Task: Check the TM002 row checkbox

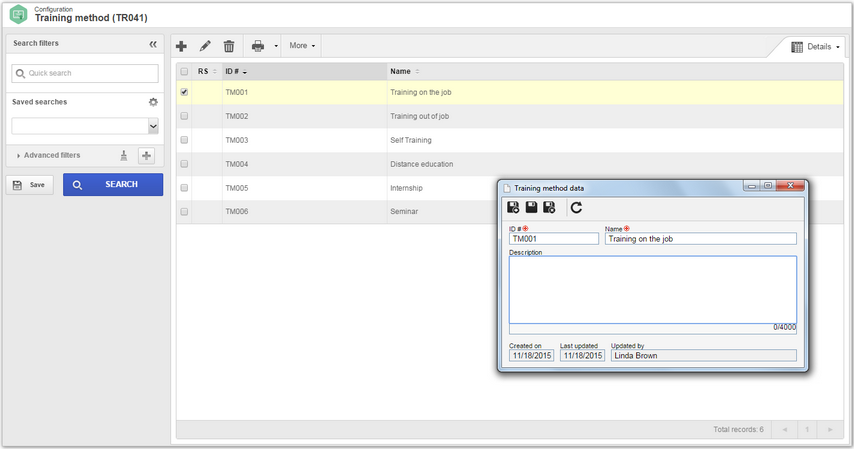Action: tap(184, 116)
